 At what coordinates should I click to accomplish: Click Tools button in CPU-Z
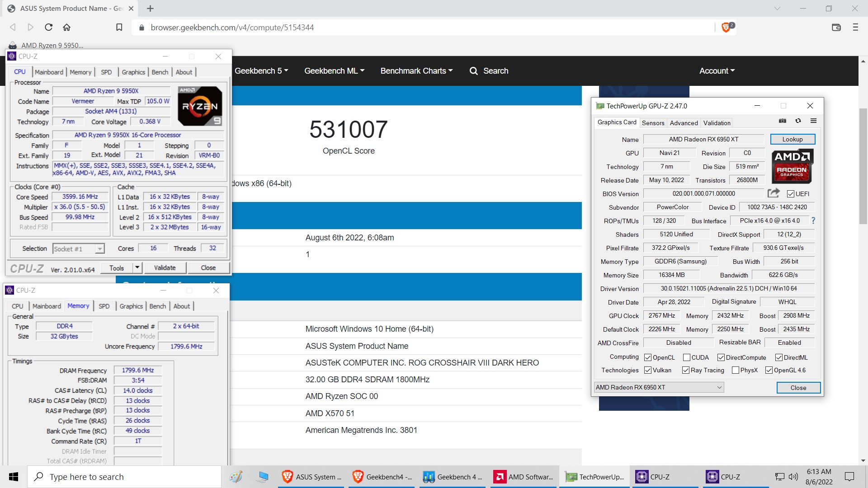tap(117, 267)
